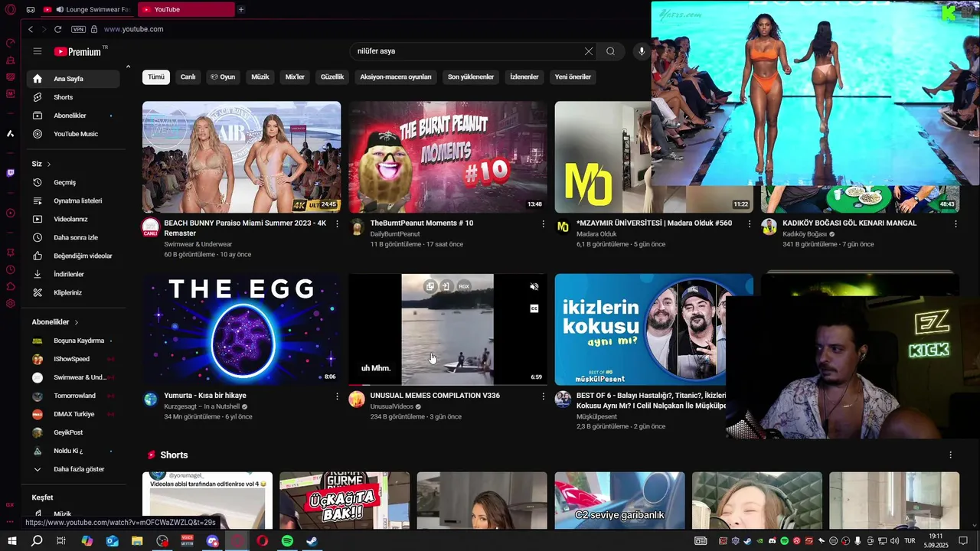Screen dimensions: 980x551
Task: Click the search magnifier button
Action: pos(610,51)
